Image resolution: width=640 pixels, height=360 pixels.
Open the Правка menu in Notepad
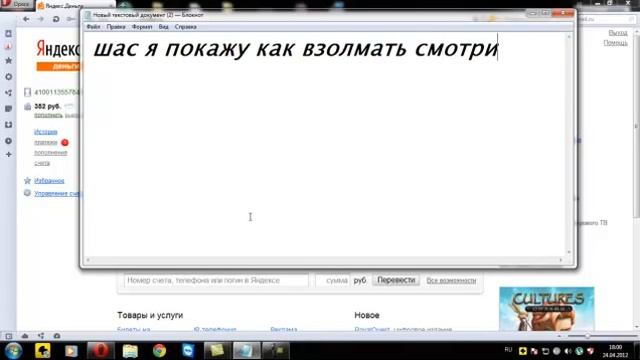[x=116, y=27]
